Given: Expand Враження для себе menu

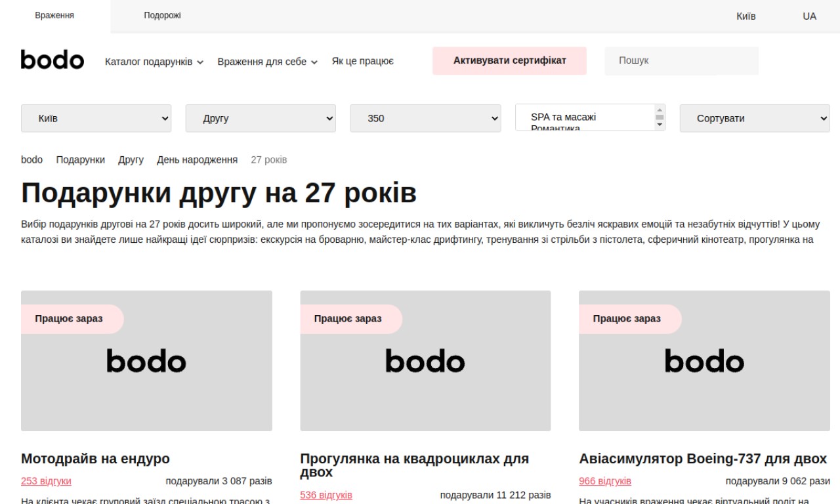Looking at the screenshot, I should coord(268,62).
